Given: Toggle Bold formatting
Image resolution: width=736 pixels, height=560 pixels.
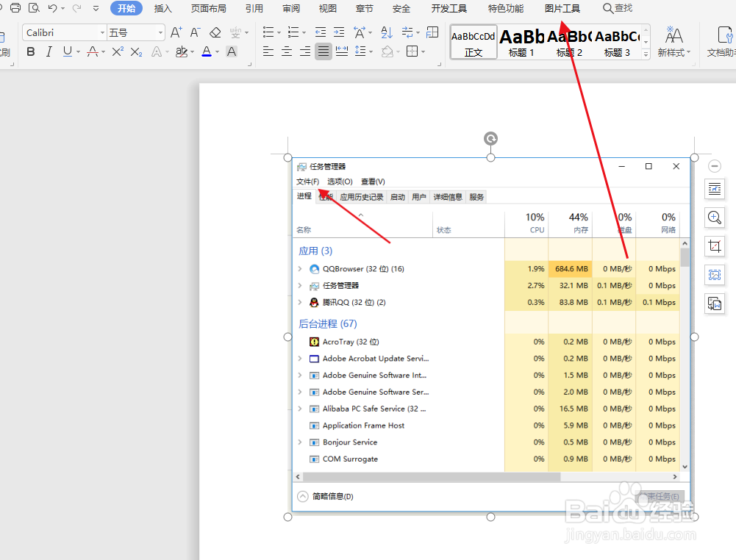Looking at the screenshot, I should coord(31,51).
